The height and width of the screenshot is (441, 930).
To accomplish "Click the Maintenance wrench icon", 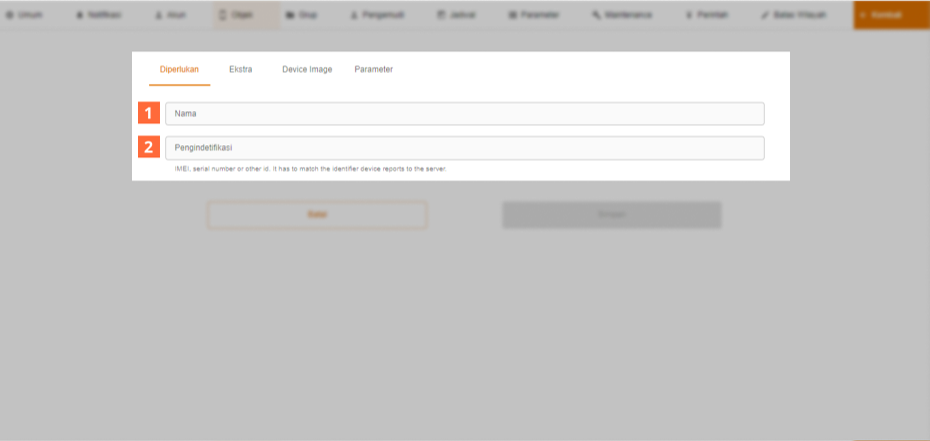I will click(x=597, y=16).
